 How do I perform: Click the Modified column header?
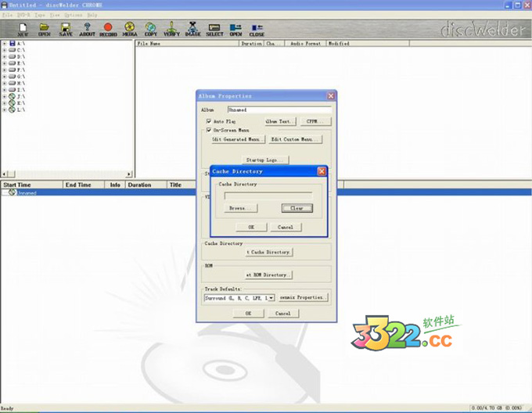coord(368,43)
